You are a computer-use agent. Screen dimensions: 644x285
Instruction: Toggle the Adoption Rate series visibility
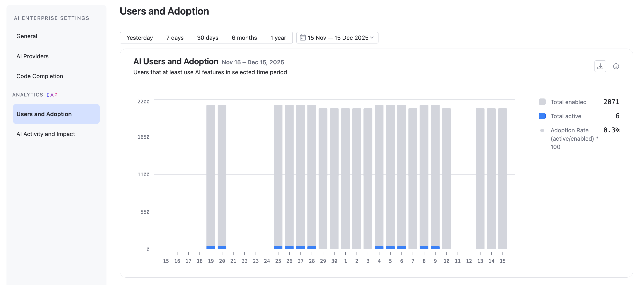pyautogui.click(x=569, y=130)
